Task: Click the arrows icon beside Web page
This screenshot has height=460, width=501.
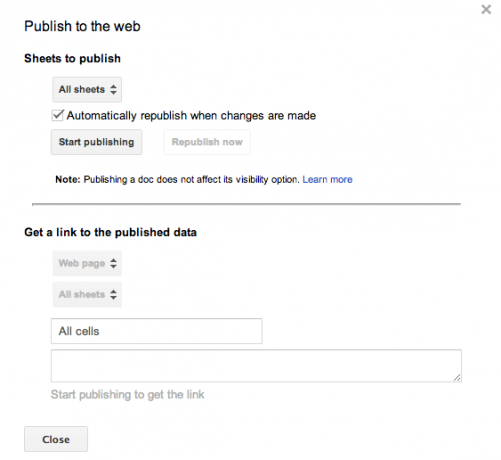Action: point(113,263)
